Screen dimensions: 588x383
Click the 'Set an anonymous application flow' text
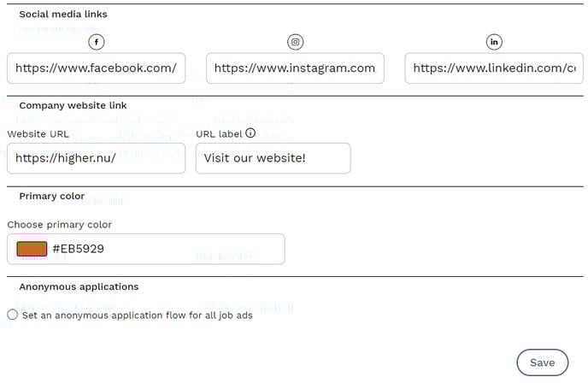coord(137,315)
